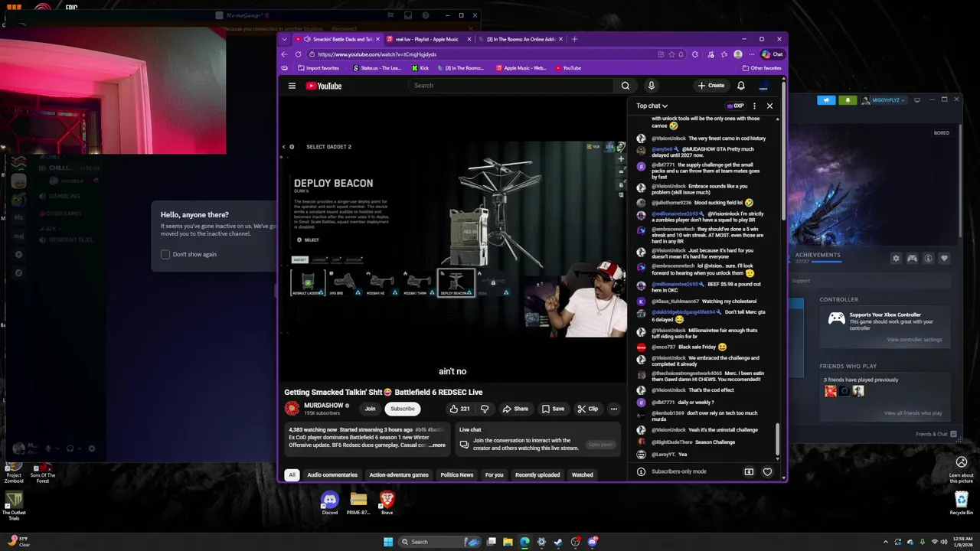This screenshot has height=551, width=980.
Task: Dislike the livestream with thumbs down
Action: tap(484, 409)
